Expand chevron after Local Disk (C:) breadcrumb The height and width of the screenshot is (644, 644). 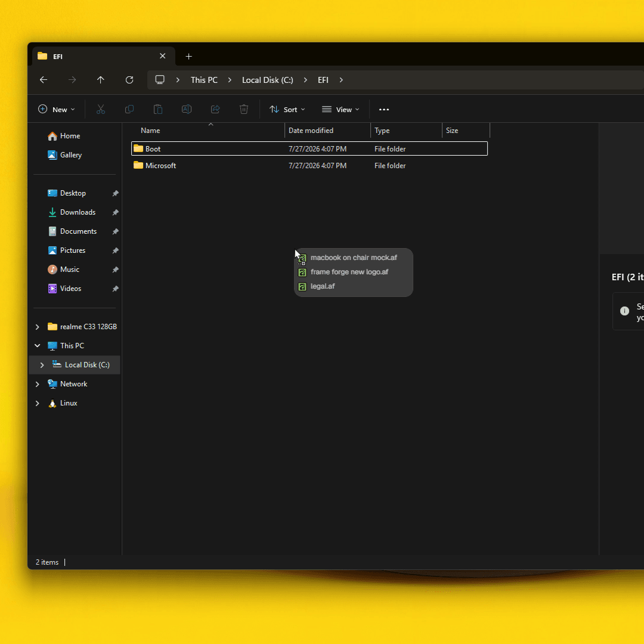[305, 80]
